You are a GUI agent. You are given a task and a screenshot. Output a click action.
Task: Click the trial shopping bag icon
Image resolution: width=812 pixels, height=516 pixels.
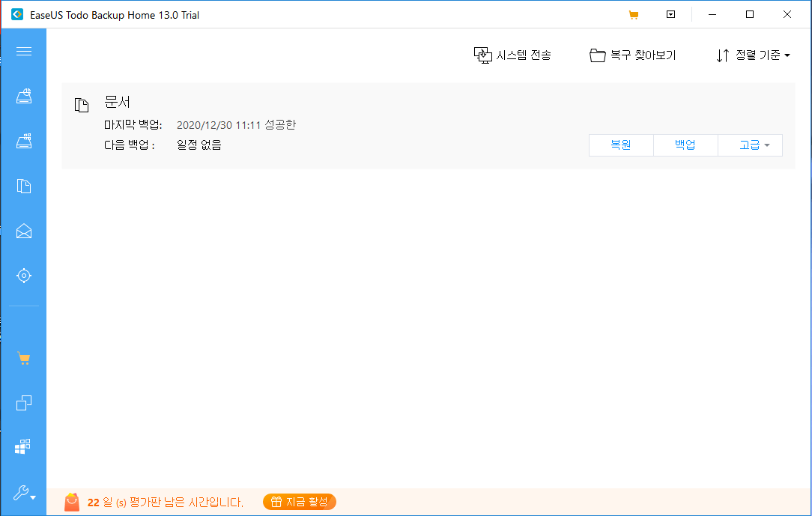click(72, 502)
